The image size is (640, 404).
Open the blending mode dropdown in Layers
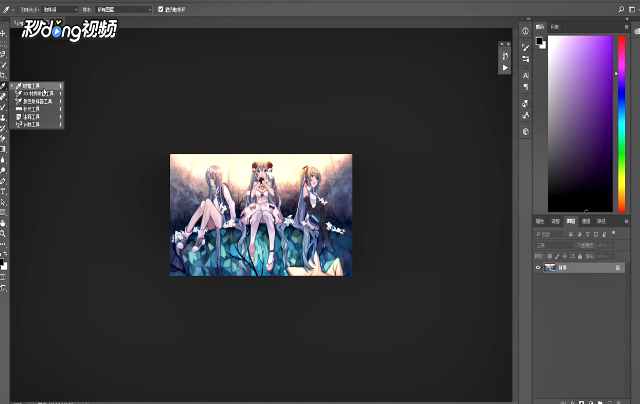[554, 245]
